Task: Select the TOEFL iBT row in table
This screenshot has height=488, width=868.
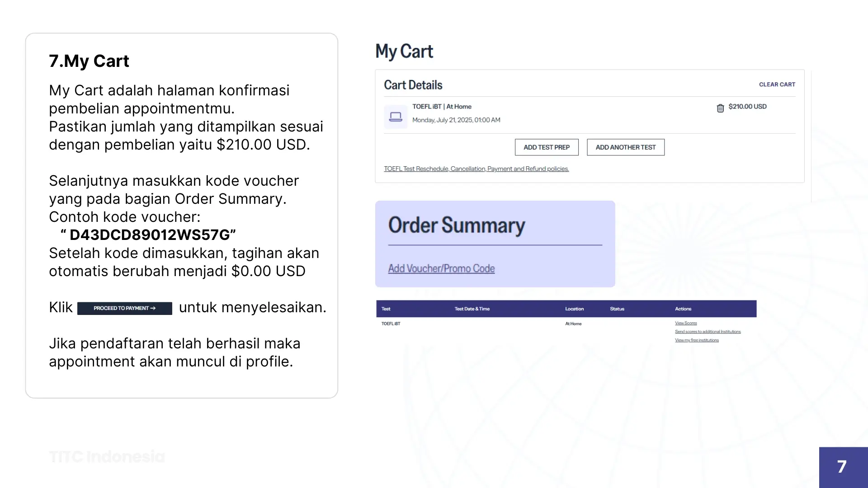Action: (x=390, y=324)
